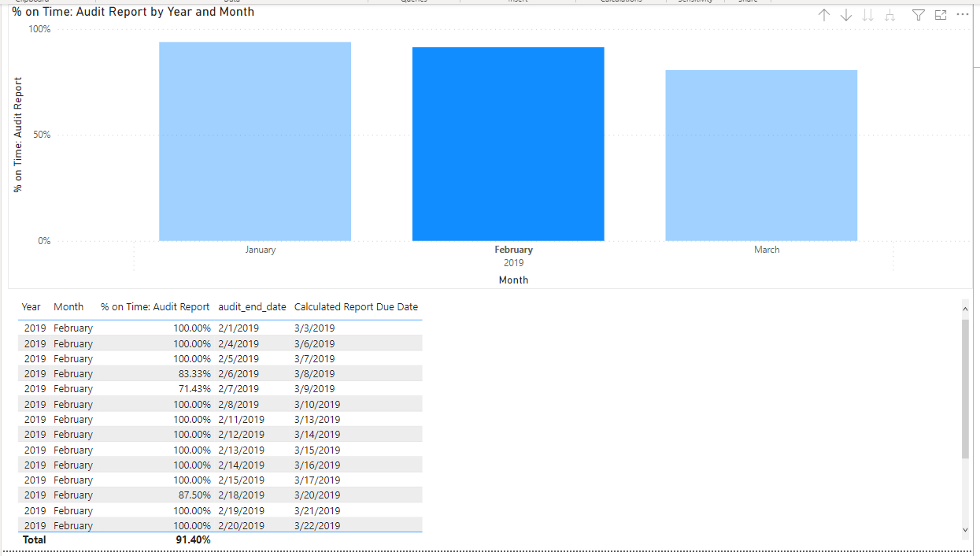Click the 100.00% cell in the 2/19/2019 row

[192, 511]
